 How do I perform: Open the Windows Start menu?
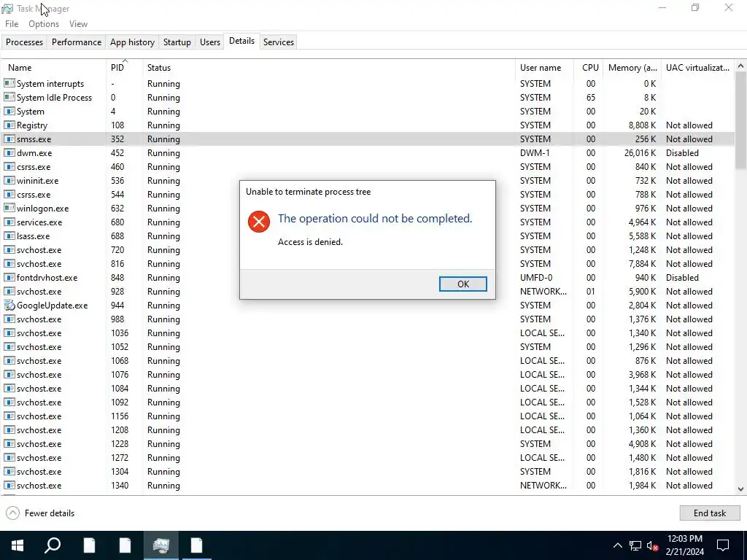18,545
